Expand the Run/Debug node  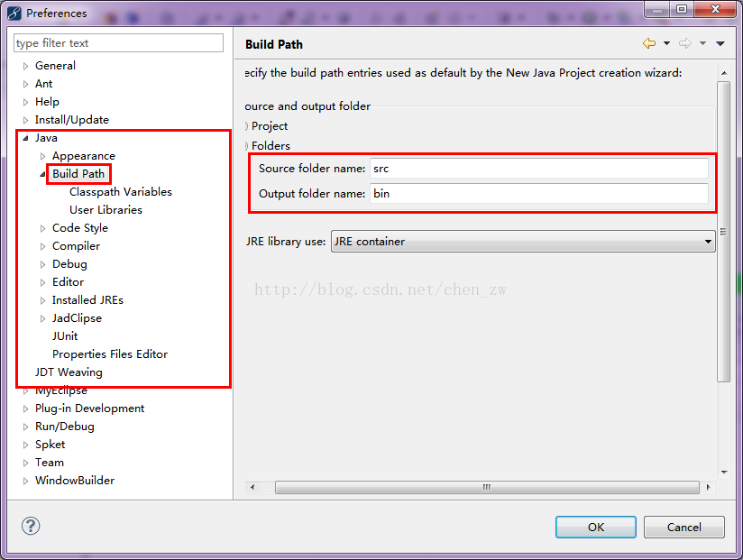[x=25, y=427]
